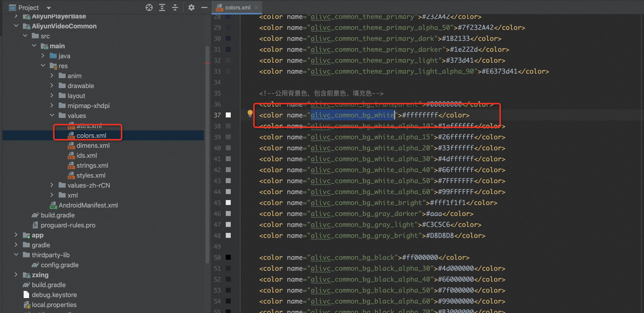The image size is (644, 313).
Task: Click the comment text on line 35
Action: pyautogui.click(x=321, y=93)
